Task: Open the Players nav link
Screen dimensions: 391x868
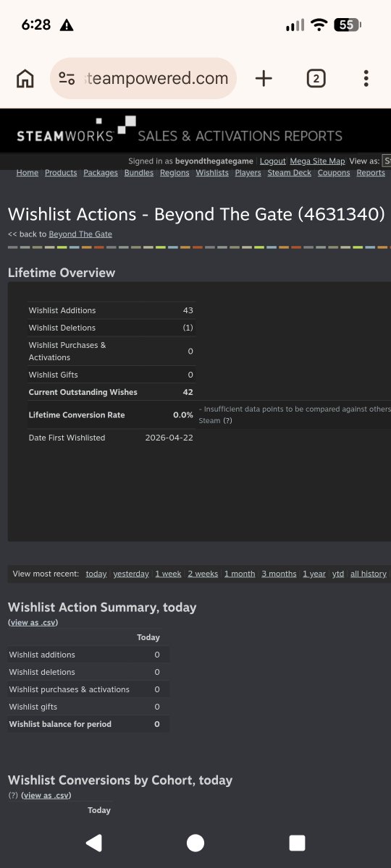Action: 248,173
